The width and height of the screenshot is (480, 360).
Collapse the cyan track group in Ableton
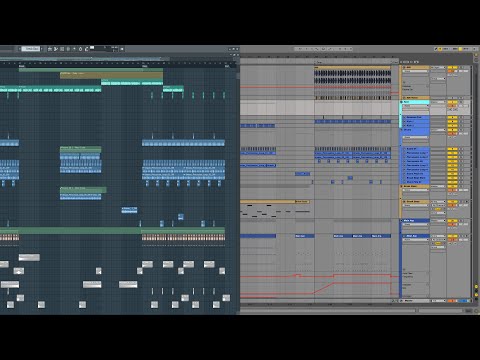(x=401, y=102)
